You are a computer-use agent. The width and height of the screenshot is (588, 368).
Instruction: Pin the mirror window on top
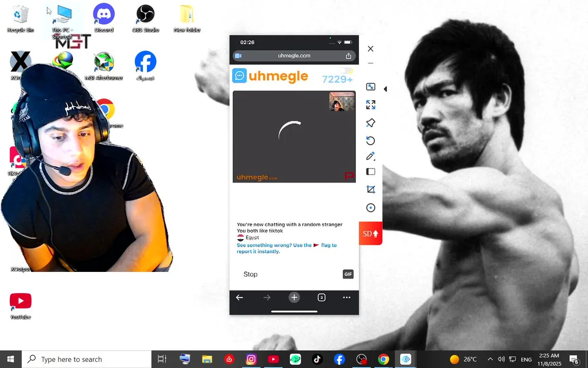tap(371, 123)
